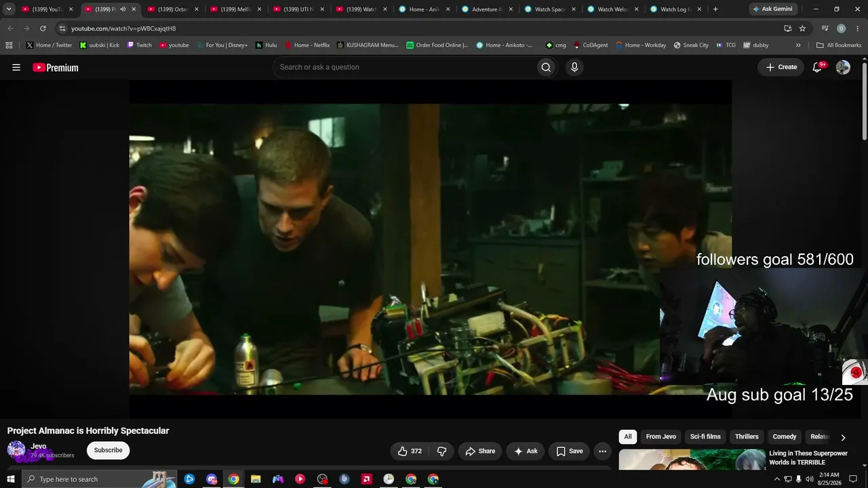Screen dimensions: 868x488
Task: Show hidden system tray icons
Action: (777, 479)
